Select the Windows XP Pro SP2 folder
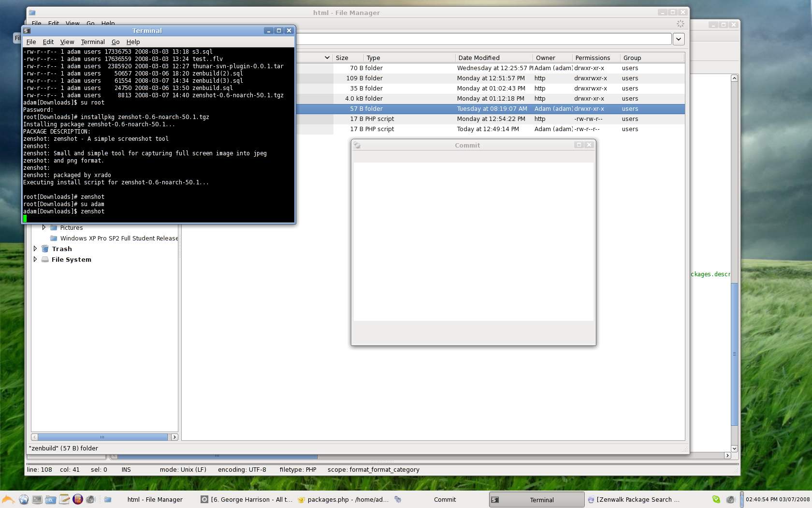812x508 pixels. tap(118, 238)
